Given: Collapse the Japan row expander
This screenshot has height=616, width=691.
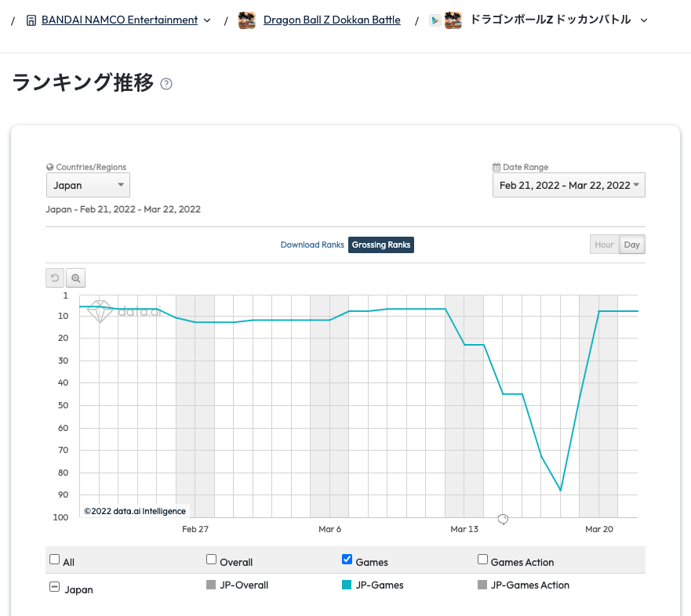Looking at the screenshot, I should (x=55, y=587).
